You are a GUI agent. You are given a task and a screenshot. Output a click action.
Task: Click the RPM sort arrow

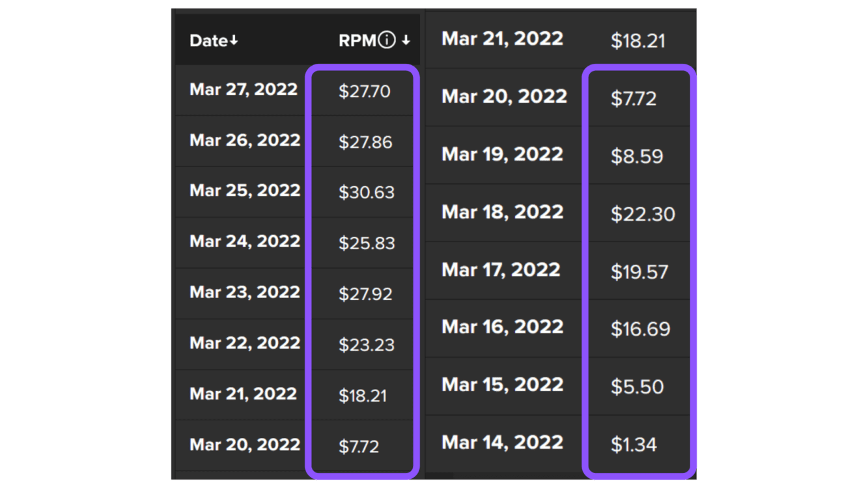(406, 40)
